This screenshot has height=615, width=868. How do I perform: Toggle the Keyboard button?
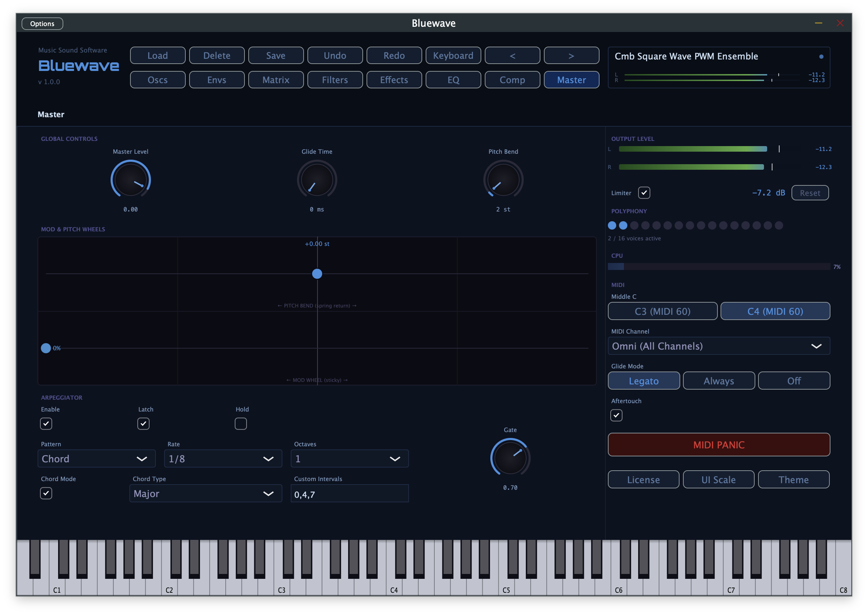click(x=453, y=56)
